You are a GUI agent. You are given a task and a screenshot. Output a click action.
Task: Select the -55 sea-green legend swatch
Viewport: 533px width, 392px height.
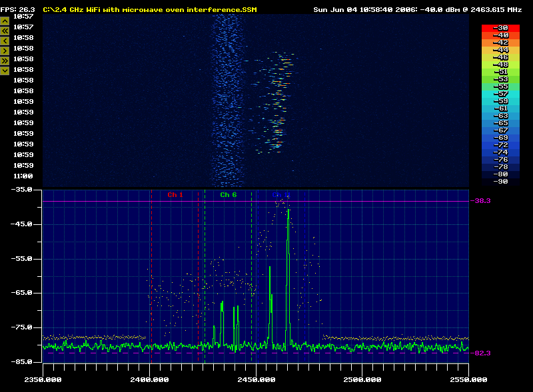pos(500,87)
